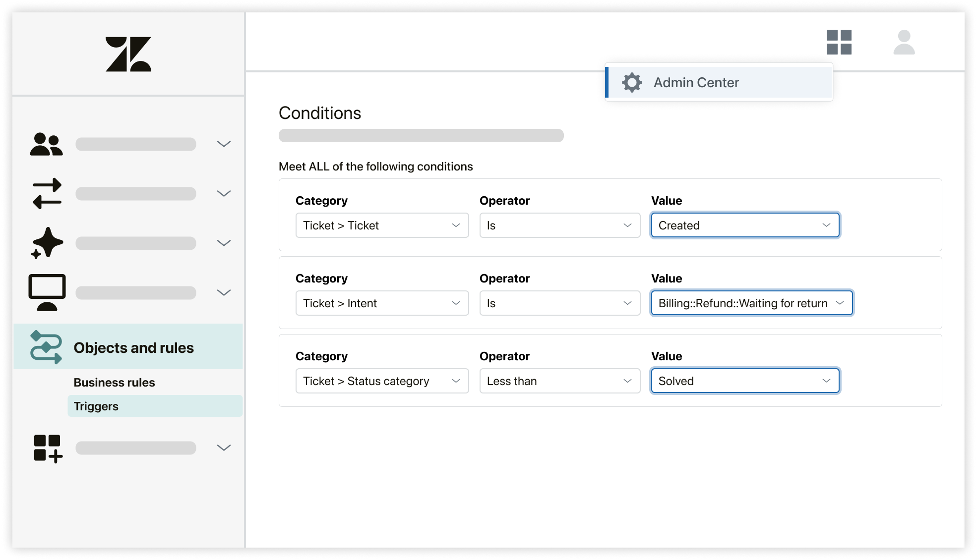Click the Objects and rules flow icon
977x560 pixels.
point(47,347)
